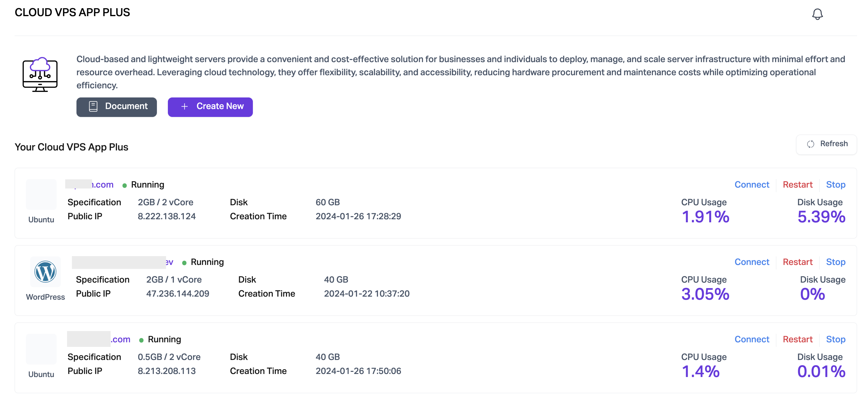
Task: Stop the 8.222.138.124 server
Action: coord(836,185)
